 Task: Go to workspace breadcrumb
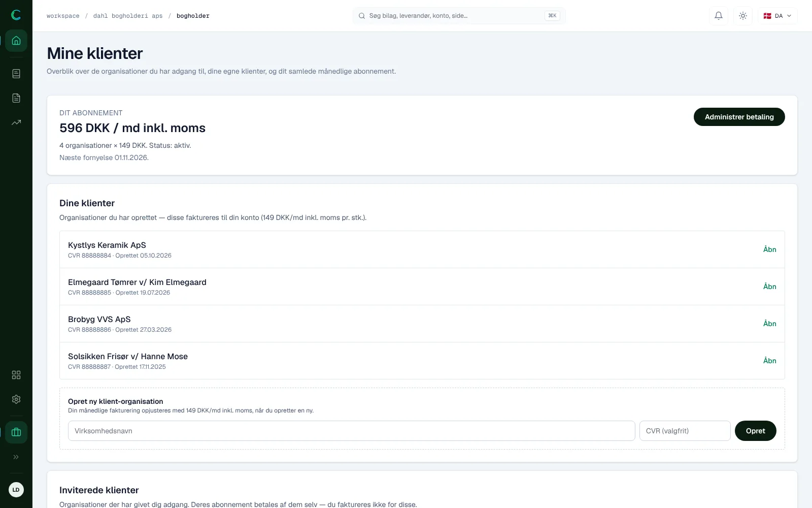point(63,16)
